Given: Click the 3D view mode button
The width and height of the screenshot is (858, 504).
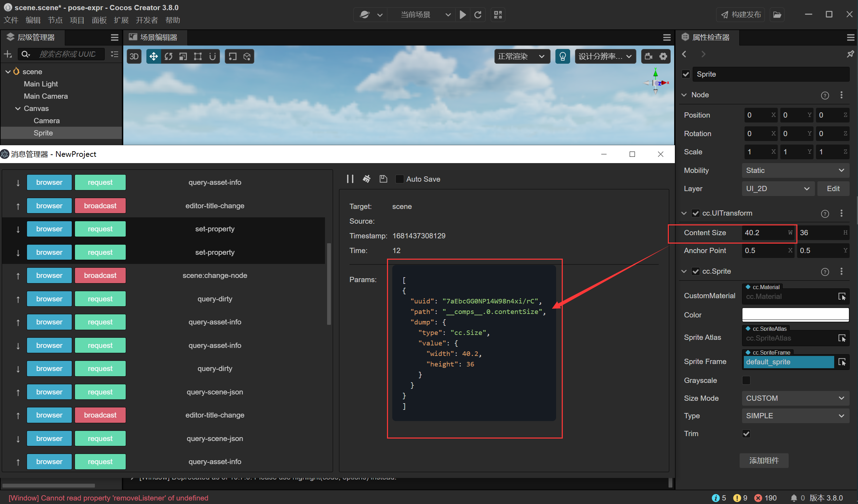Looking at the screenshot, I should (134, 56).
